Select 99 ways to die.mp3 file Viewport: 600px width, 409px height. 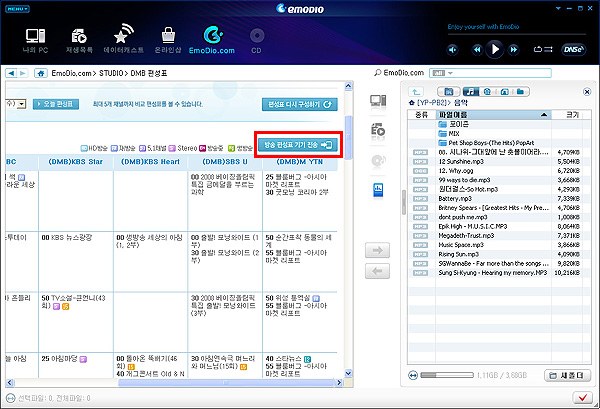(464, 180)
